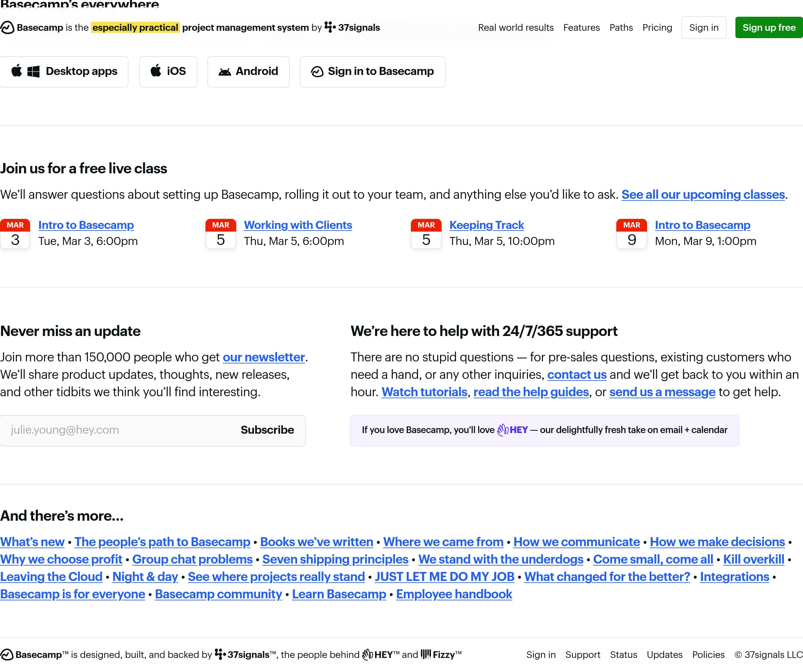The height and width of the screenshot is (672, 803).
Task: Follow the Leaving the Cloud link
Action: pos(51,576)
